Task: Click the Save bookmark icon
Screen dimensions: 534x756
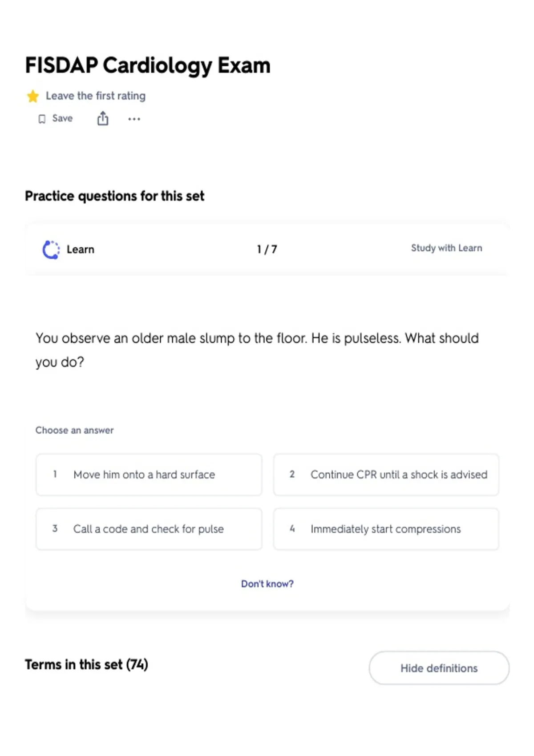Action: click(42, 119)
